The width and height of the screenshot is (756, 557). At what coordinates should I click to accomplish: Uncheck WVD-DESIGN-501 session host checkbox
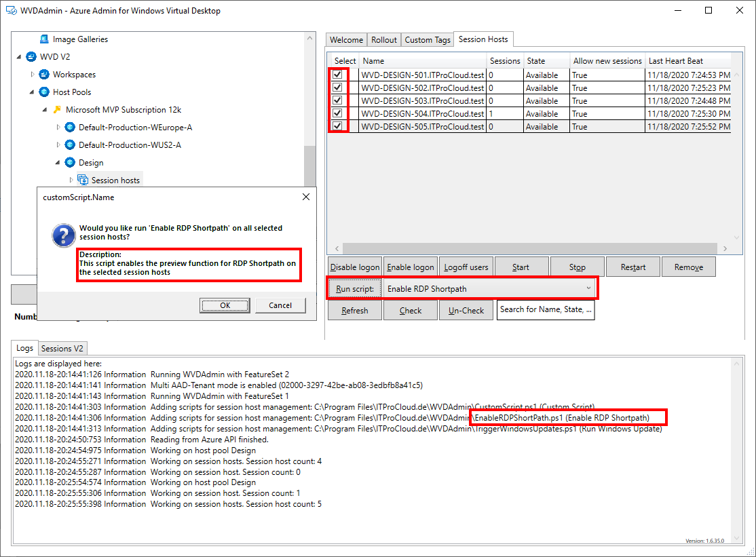click(x=337, y=75)
